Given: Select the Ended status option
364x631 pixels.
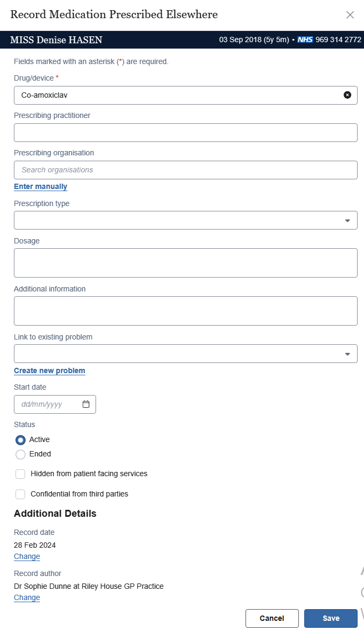Looking at the screenshot, I should tap(21, 454).
